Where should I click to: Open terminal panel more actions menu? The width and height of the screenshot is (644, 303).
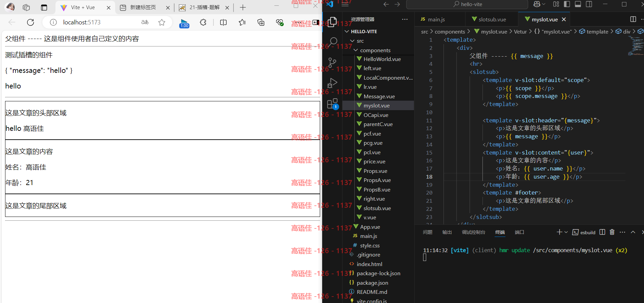click(x=622, y=232)
